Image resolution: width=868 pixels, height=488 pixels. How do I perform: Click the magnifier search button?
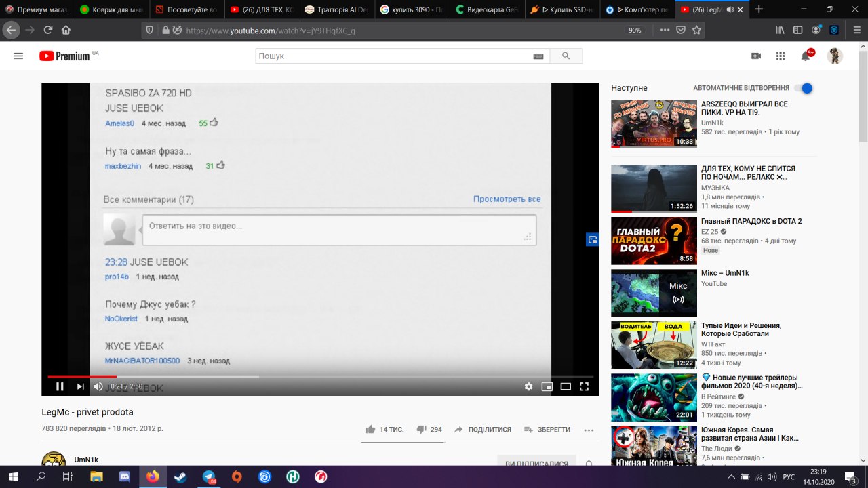pyautogui.click(x=566, y=56)
